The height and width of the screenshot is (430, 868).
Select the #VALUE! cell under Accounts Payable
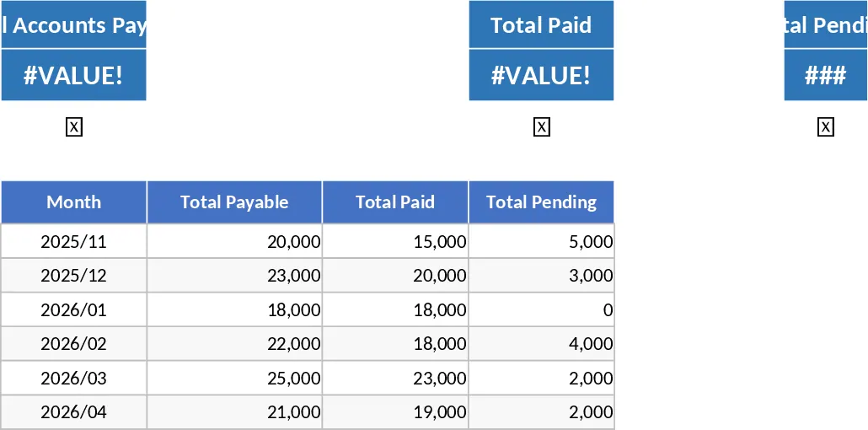click(73, 75)
